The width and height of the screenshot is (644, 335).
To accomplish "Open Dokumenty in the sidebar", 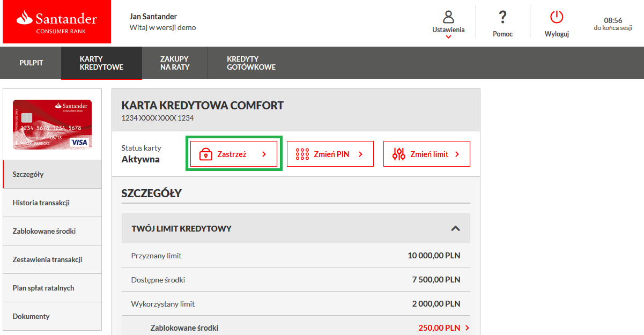I will click(x=52, y=316).
